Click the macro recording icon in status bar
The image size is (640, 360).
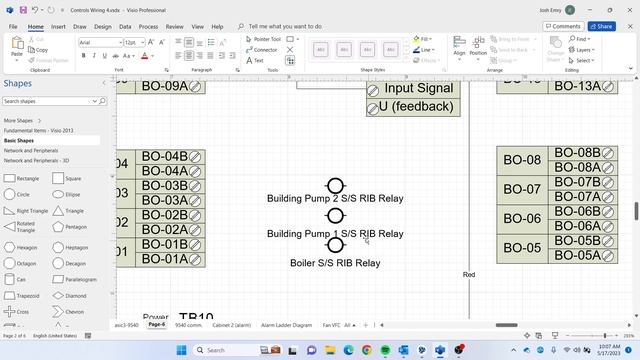point(88,336)
